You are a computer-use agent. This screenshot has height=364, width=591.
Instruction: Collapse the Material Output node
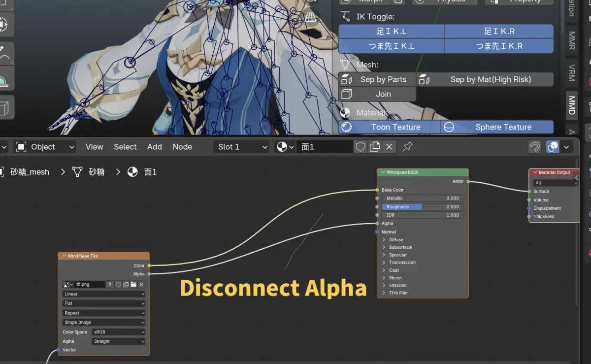point(534,172)
